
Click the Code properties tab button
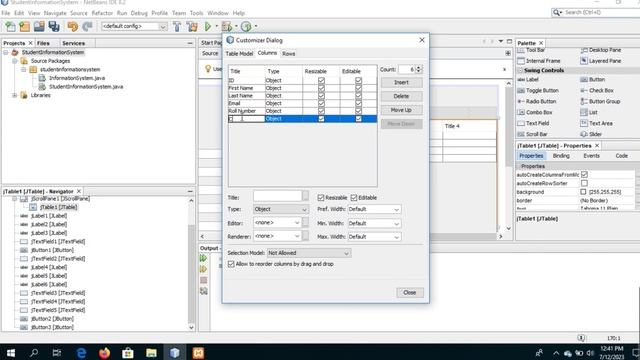coord(622,156)
